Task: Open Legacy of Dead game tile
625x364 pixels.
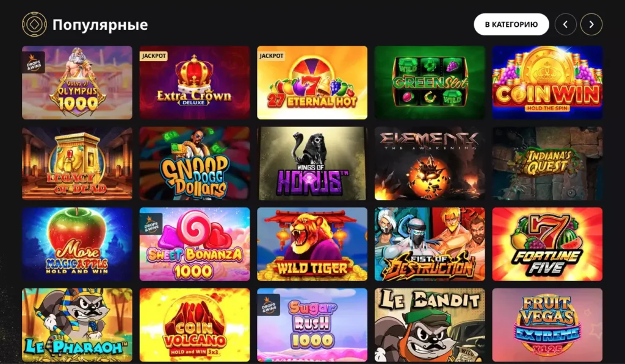Action: 77,163
